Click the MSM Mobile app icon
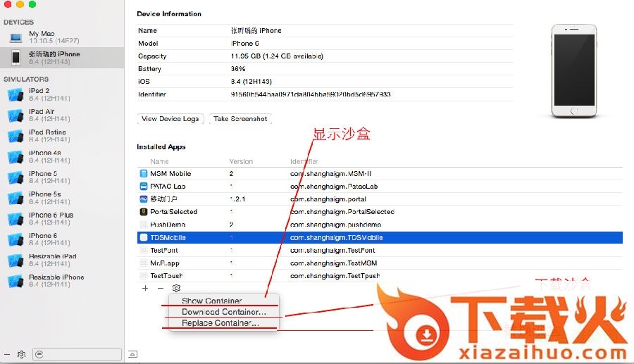This screenshot has width=634, height=364. [x=144, y=174]
